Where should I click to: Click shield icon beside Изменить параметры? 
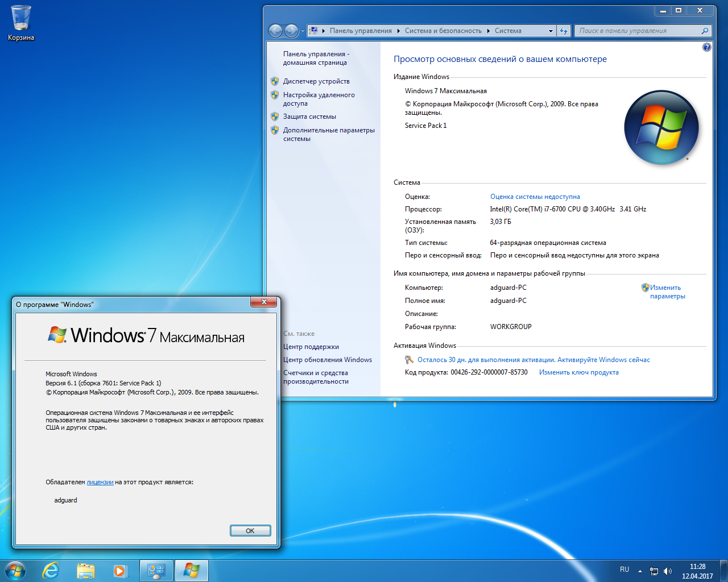(646, 288)
